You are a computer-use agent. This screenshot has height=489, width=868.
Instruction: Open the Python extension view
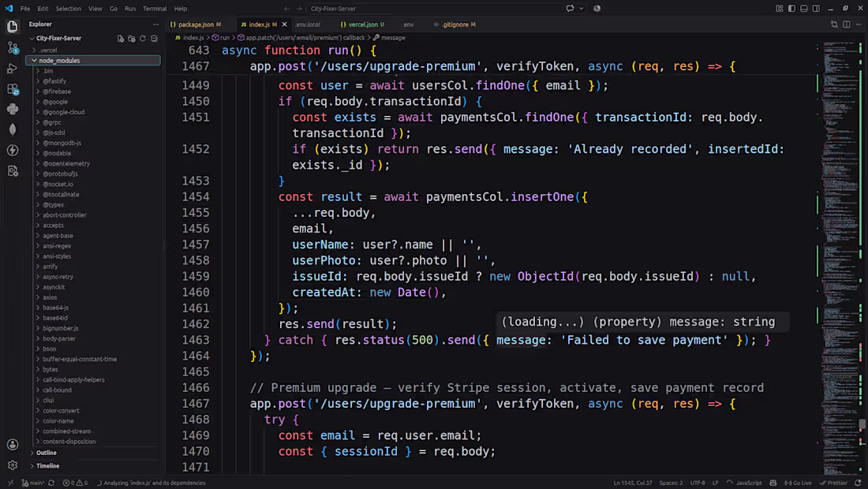tap(12, 109)
